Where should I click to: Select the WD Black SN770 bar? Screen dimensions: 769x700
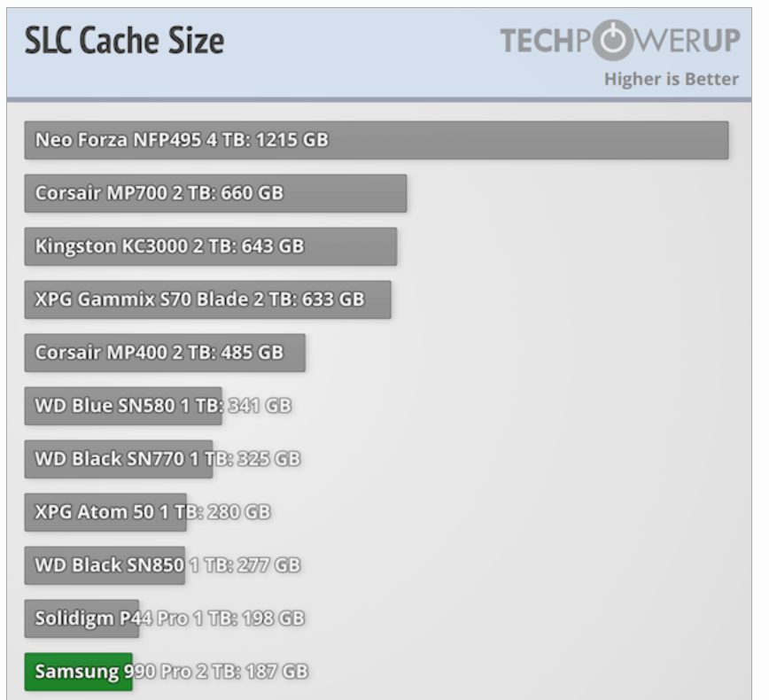tap(119, 459)
